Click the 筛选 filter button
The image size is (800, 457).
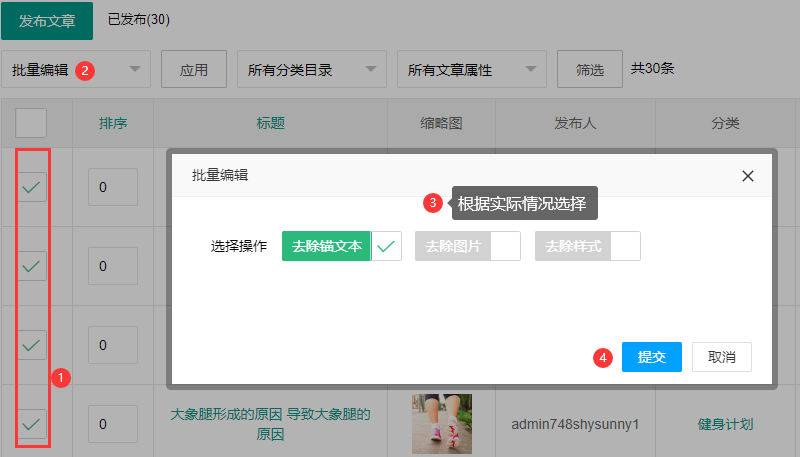590,70
